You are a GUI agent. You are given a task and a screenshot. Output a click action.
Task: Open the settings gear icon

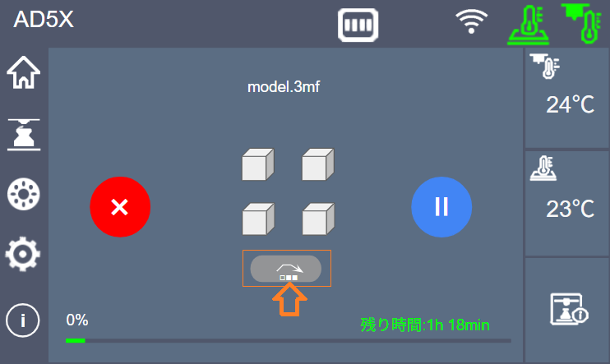[22, 254]
